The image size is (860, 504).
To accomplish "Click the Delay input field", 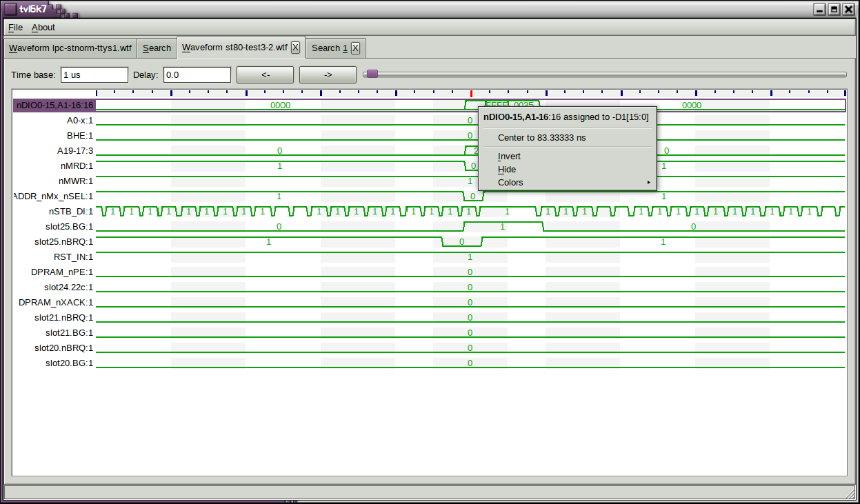I will (x=197, y=74).
